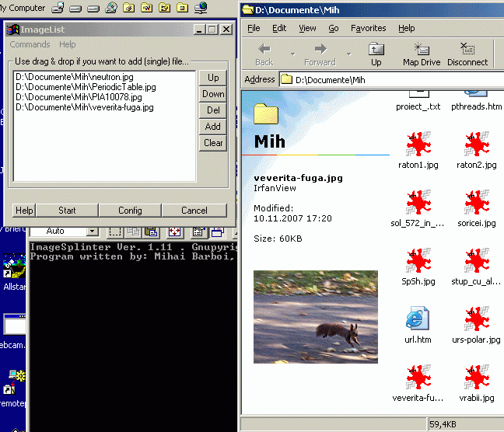Viewport: 504px width, 432px height.
Task: Expand the Forward button history arrow
Action: (x=348, y=54)
